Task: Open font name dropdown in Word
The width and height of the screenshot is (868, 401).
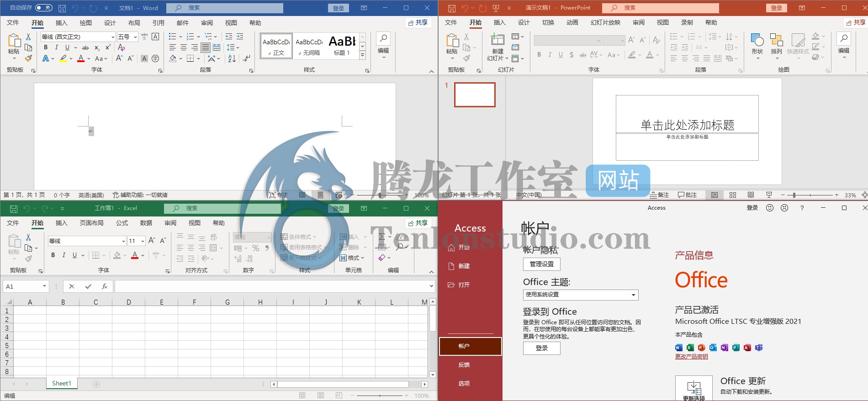Action: (x=113, y=37)
